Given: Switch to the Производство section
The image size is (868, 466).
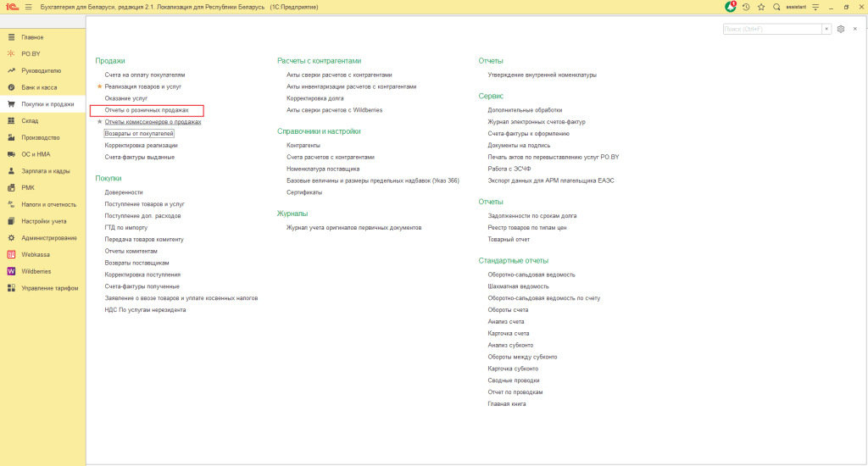Looking at the screenshot, I should point(41,137).
